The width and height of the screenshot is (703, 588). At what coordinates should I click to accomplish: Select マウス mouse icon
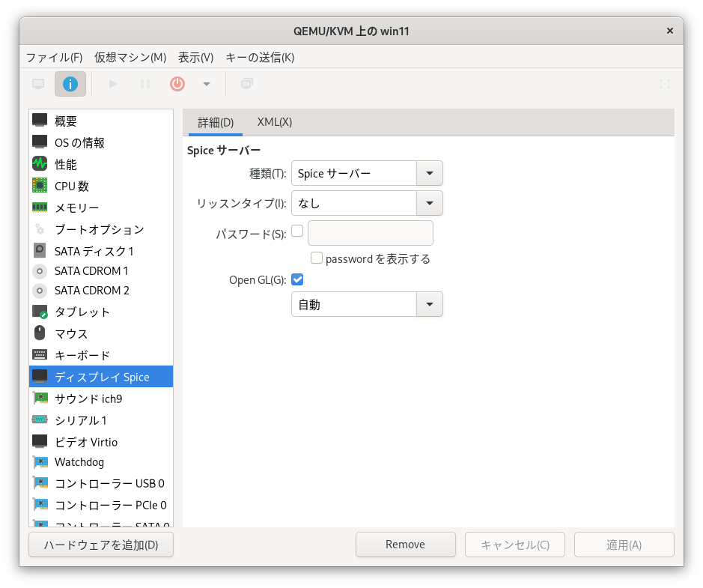click(40, 333)
